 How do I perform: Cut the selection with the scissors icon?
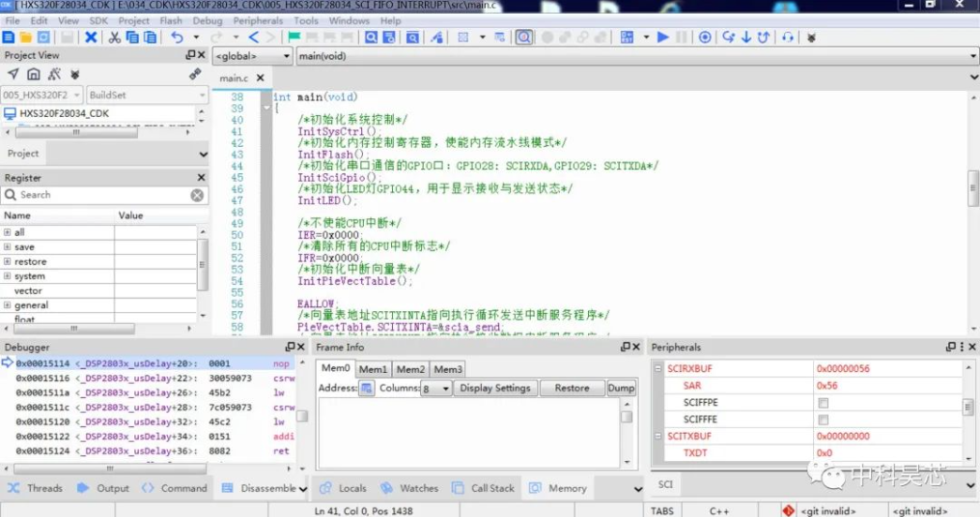point(114,38)
